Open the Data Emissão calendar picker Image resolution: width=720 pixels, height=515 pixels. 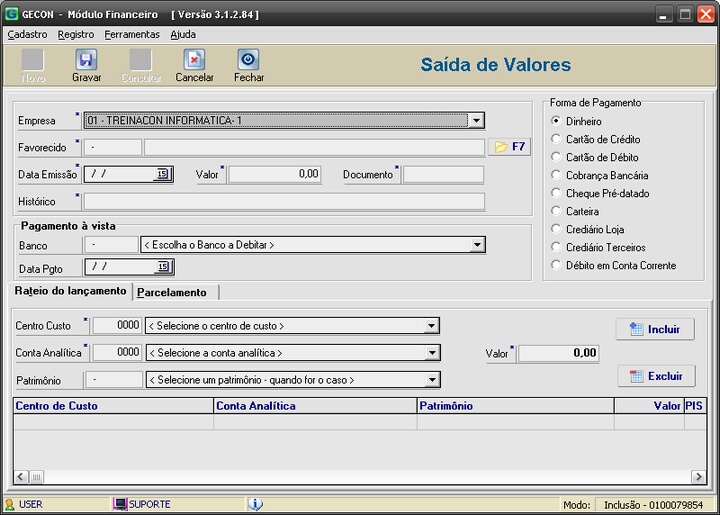[163, 174]
